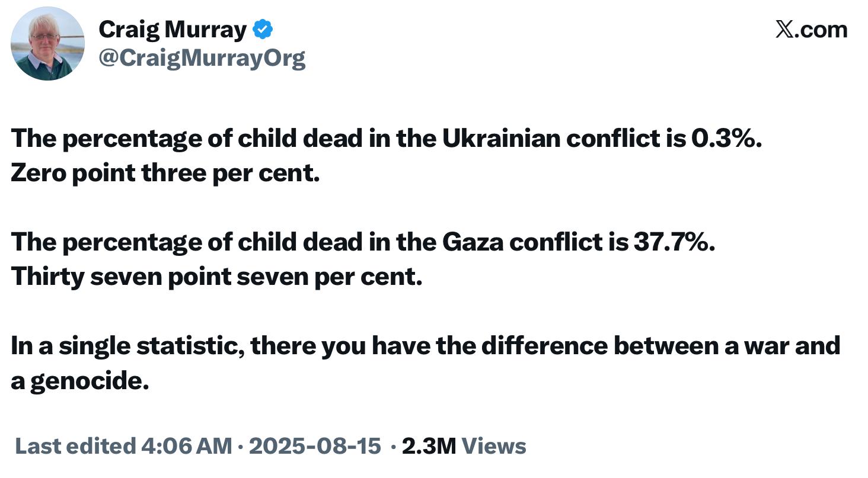Screen dimensions: 868x478
Task: Open the Craig Murray display name link
Action: 173,29
